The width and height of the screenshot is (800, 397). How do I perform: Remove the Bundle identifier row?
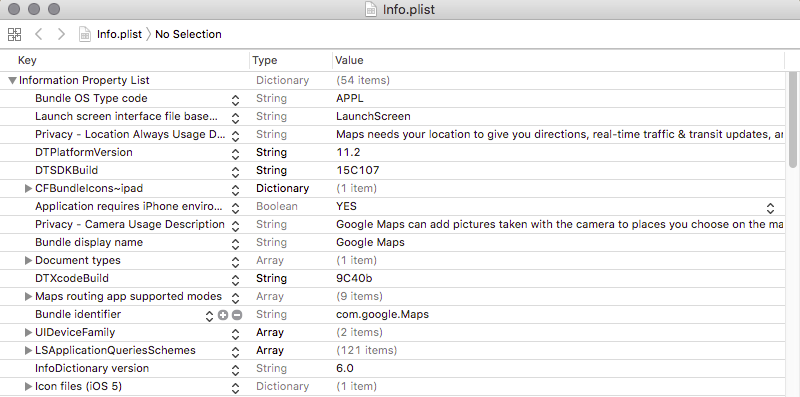tap(236, 315)
